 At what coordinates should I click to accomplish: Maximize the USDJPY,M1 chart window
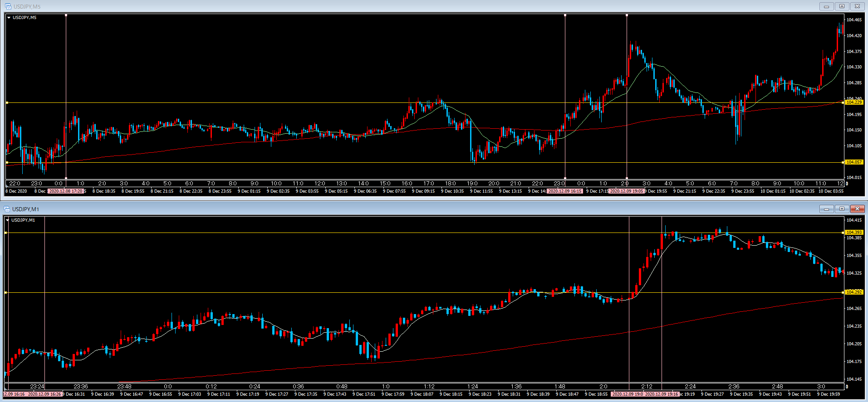(x=842, y=209)
